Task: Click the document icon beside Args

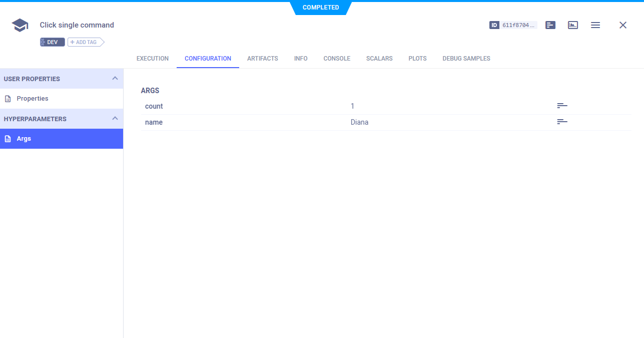Action: 8,138
